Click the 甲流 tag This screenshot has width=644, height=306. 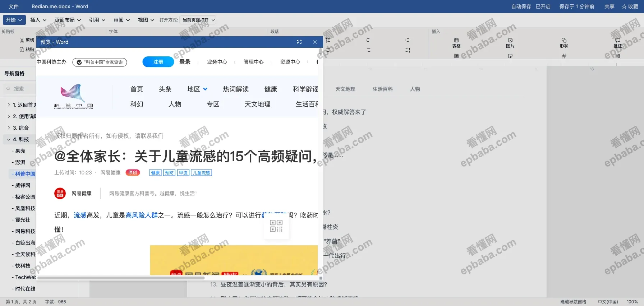click(183, 173)
